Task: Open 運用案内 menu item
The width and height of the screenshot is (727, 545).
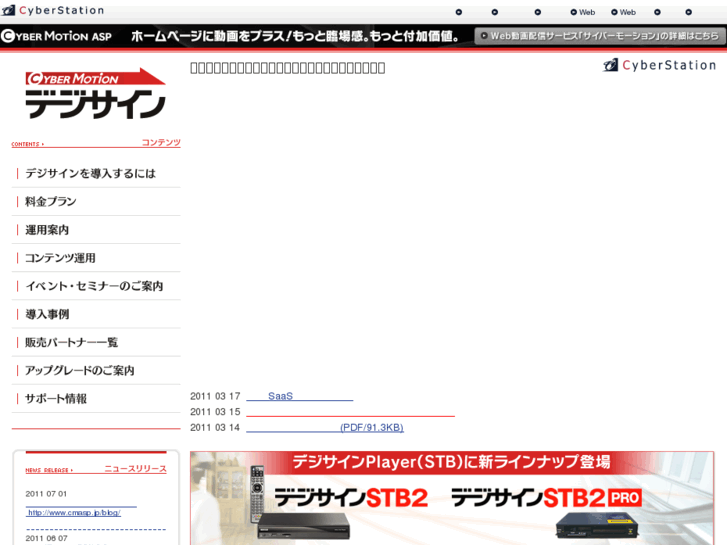Action: pos(96,230)
